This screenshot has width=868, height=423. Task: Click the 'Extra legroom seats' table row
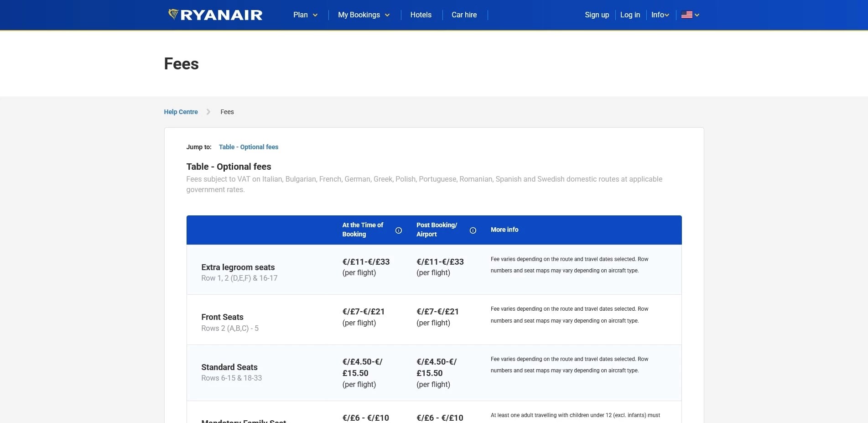coord(238,267)
